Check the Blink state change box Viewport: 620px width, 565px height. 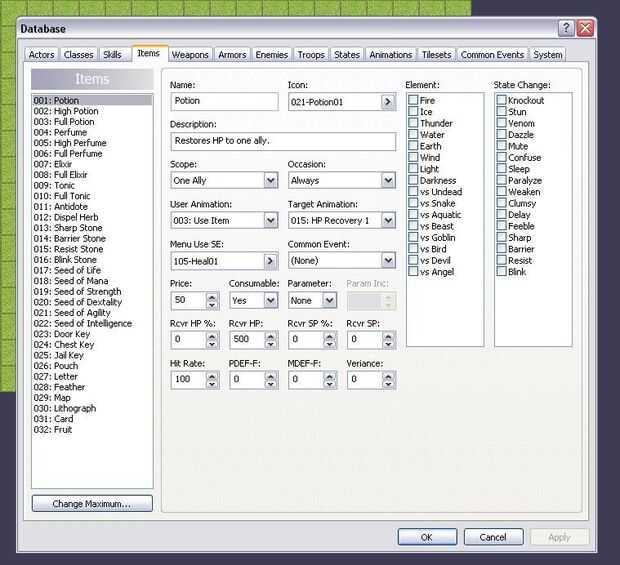[501, 271]
